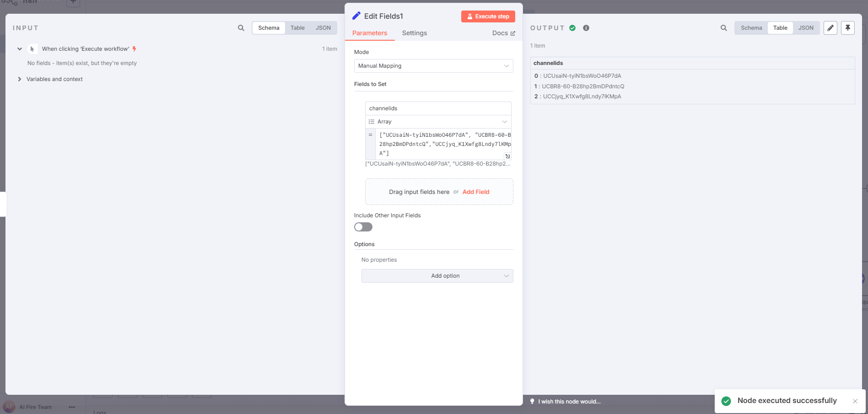Edit output with the pencil icon
This screenshot has width=868, height=414.
coord(830,28)
